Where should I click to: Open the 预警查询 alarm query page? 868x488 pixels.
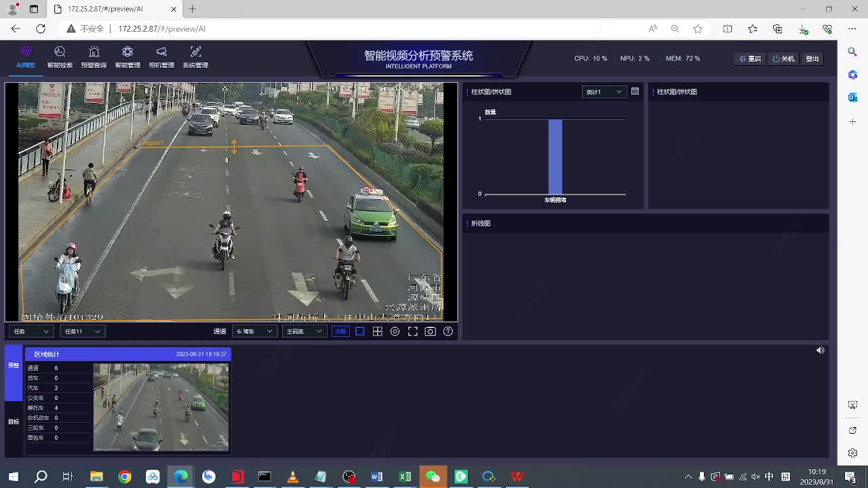coord(94,57)
